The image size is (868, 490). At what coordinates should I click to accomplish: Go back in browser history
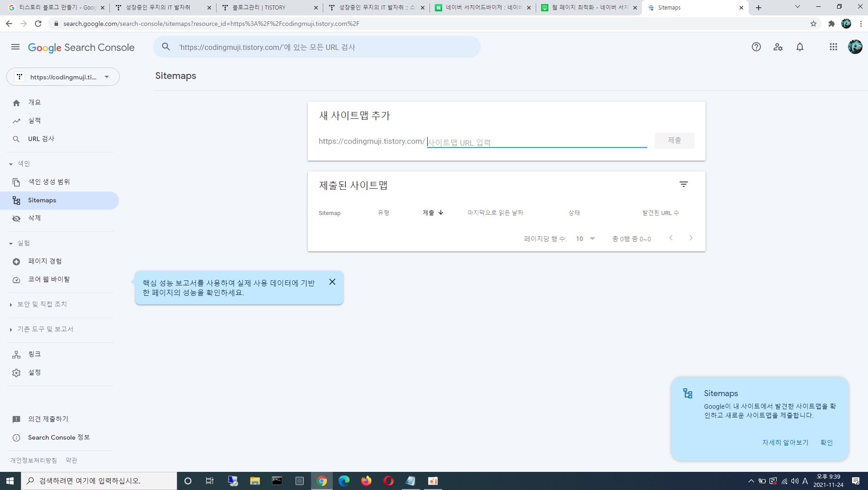9,24
